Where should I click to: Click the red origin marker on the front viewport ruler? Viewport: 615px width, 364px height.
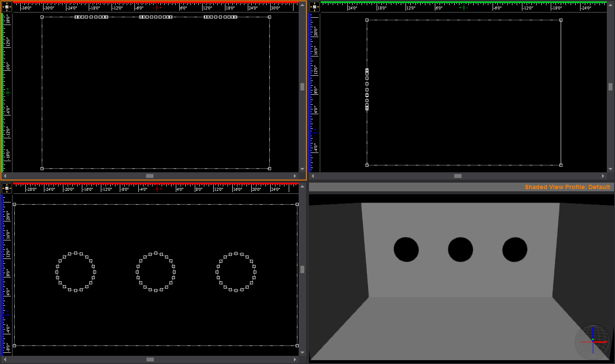click(156, 6)
